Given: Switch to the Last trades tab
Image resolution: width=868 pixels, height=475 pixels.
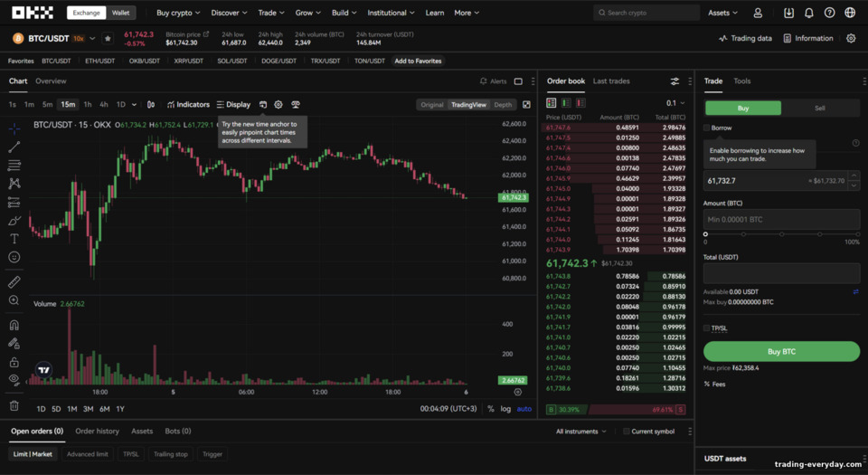Looking at the screenshot, I should [x=611, y=81].
